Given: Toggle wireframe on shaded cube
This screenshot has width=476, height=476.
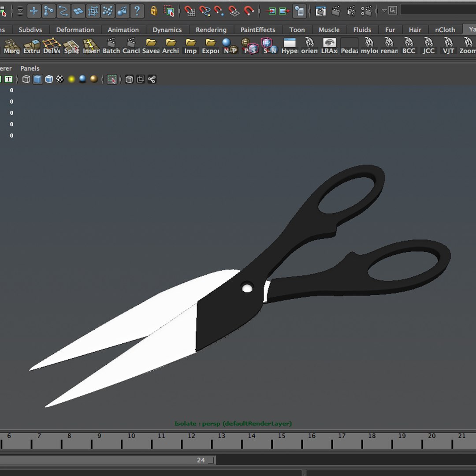Looking at the screenshot, I should (49, 79).
